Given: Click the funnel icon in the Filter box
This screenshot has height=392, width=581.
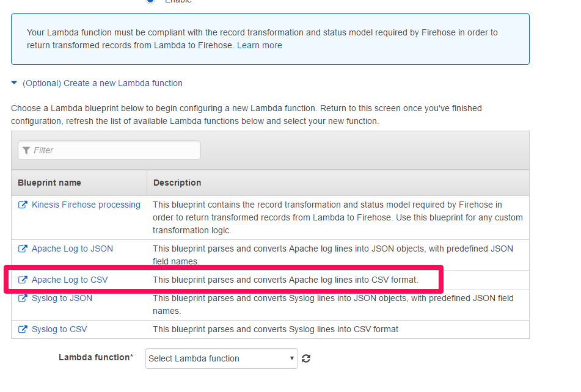Looking at the screenshot, I should (27, 150).
